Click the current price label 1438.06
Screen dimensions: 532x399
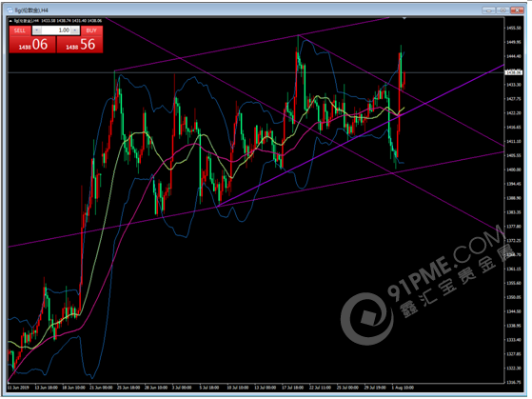514,72
